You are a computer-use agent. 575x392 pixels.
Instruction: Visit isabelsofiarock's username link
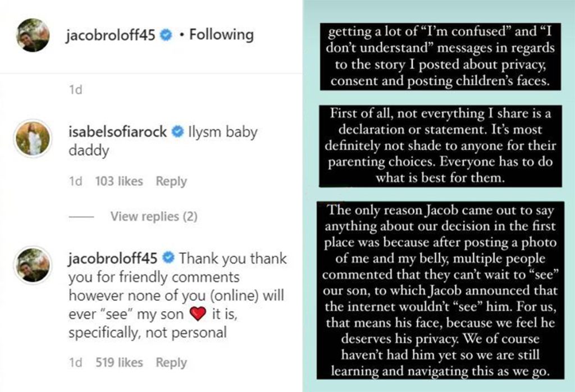(x=117, y=133)
